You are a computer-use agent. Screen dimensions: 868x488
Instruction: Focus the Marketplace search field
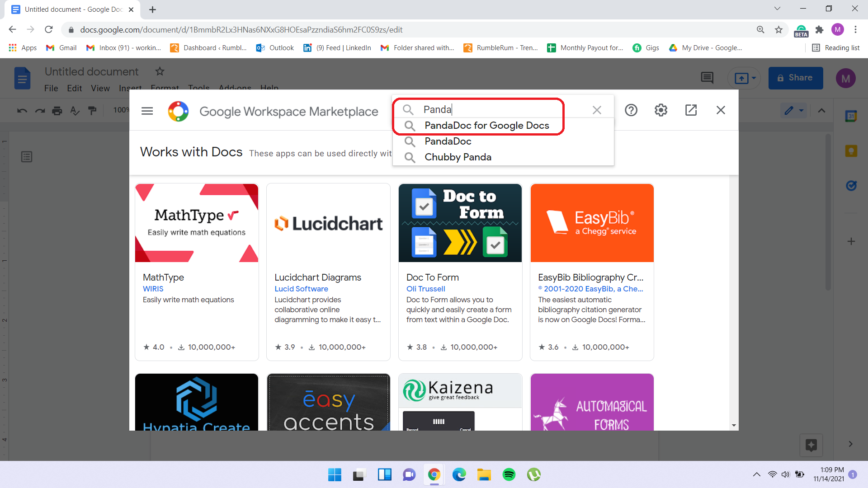[502, 109]
